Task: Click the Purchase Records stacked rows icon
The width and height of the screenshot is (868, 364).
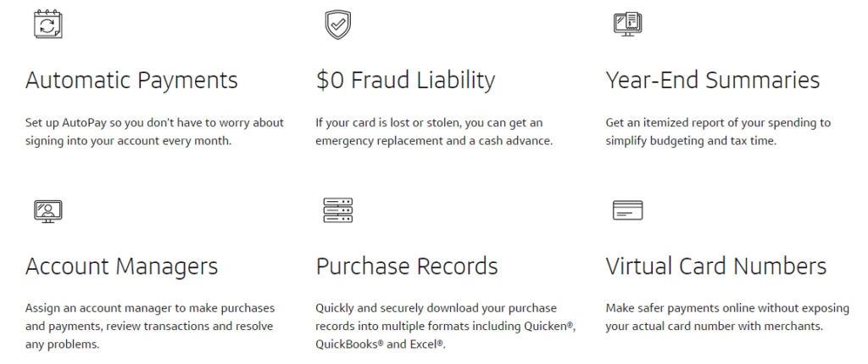Action: coord(338,210)
